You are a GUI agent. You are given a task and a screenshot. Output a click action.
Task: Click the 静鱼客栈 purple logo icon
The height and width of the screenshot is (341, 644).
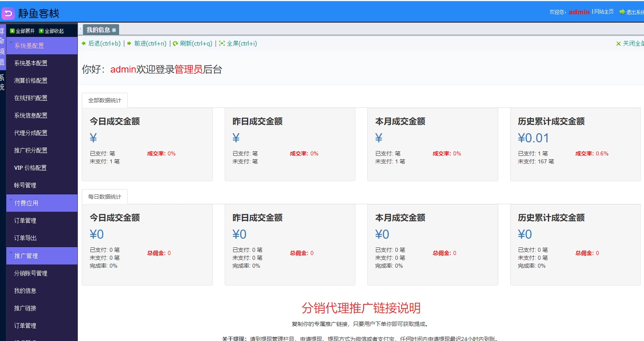8,14
